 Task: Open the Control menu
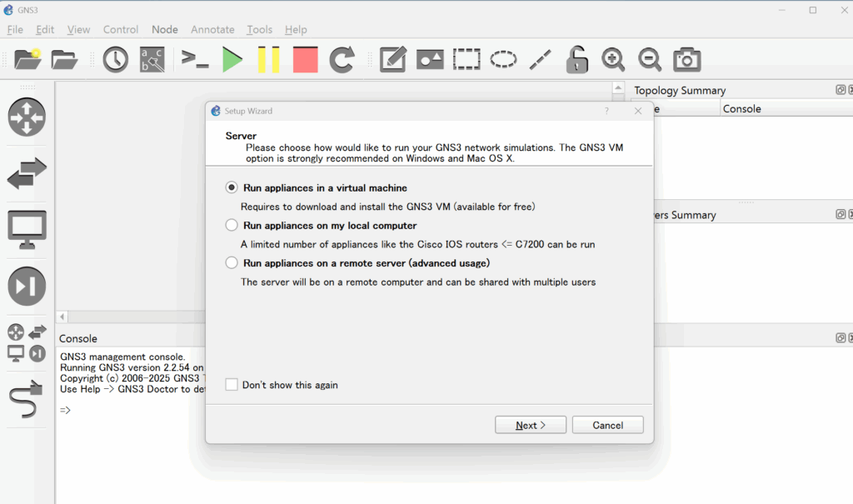point(121,29)
